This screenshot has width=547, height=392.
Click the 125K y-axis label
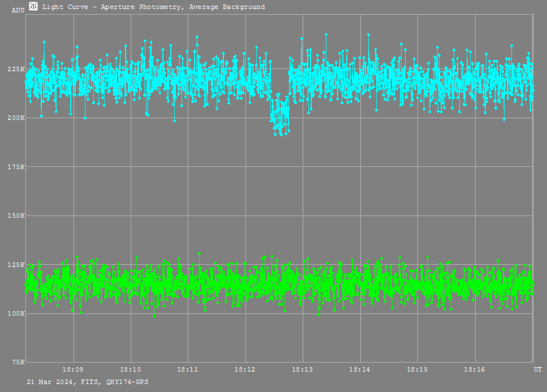click(16, 265)
